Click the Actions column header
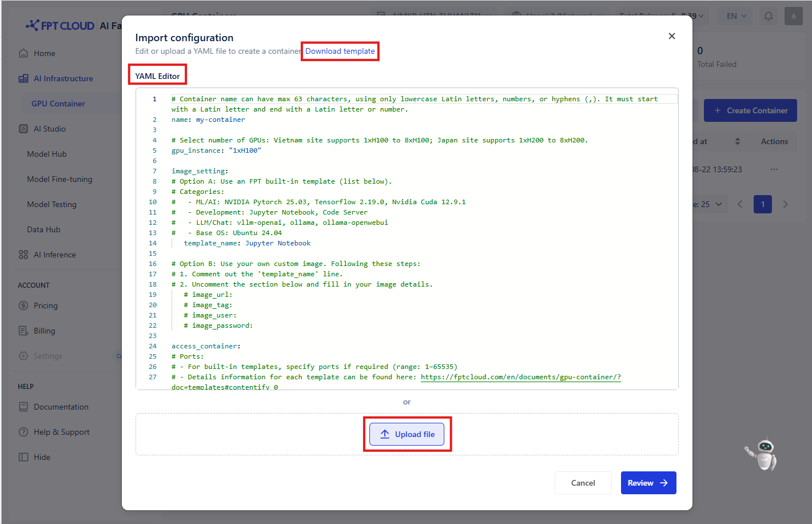This screenshot has height=524, width=812. (774, 141)
